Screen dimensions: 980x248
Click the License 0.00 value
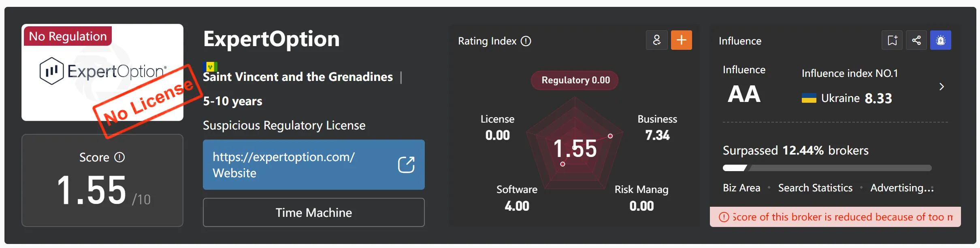[497, 135]
